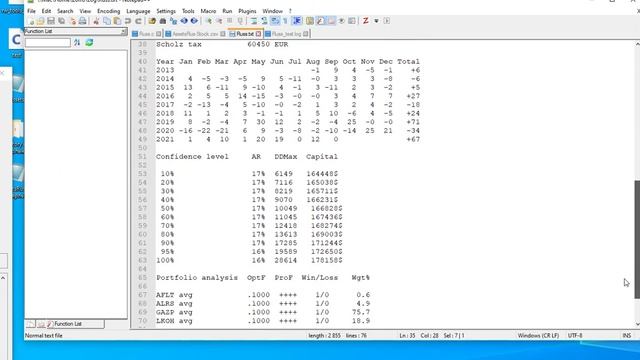640x360 pixels.
Task: Click the Save toolbar icon
Action: coord(51,21)
